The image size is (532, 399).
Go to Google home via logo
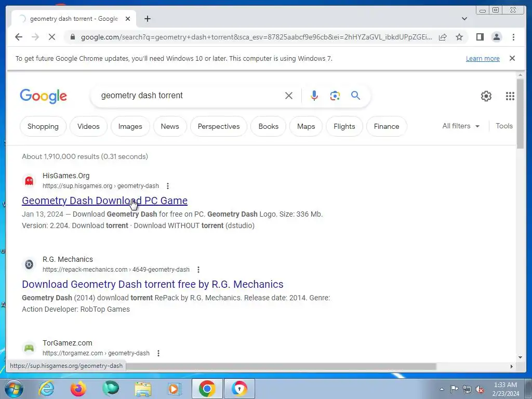[x=44, y=96]
